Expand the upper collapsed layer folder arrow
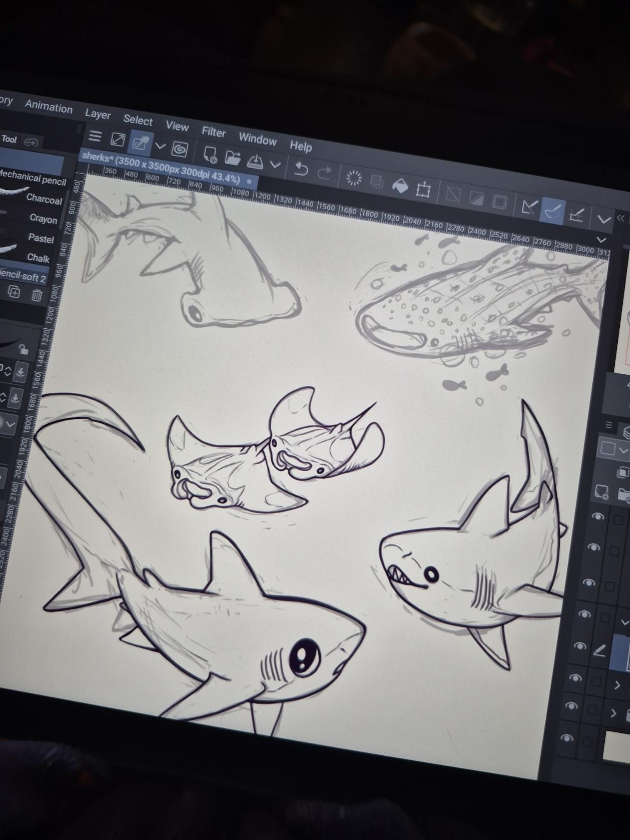 tap(617, 685)
